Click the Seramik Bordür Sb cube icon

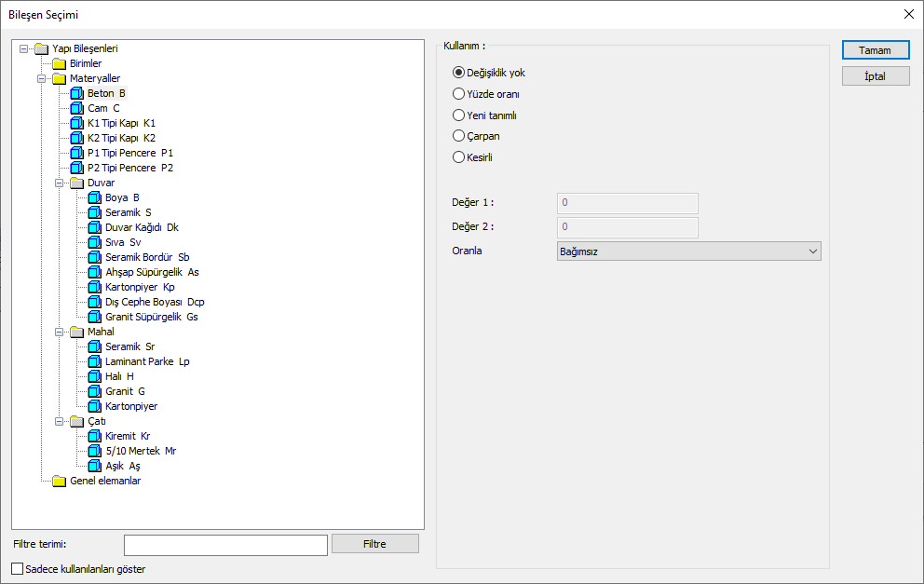(x=94, y=257)
